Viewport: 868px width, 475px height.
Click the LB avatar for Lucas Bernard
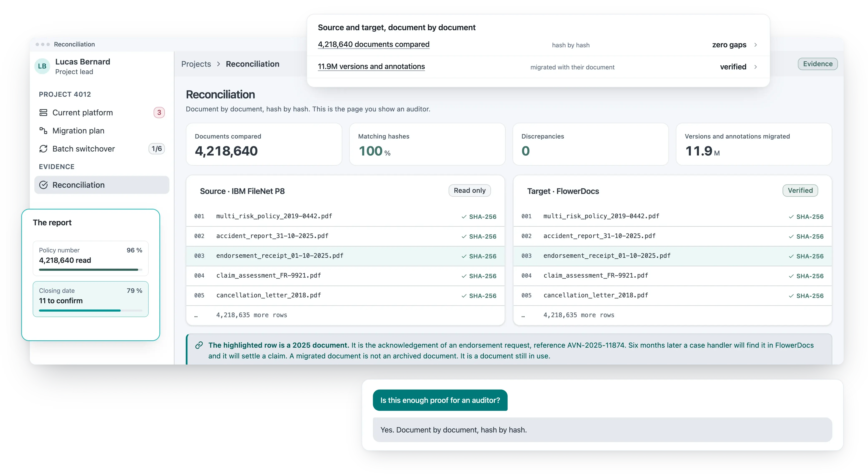43,66
